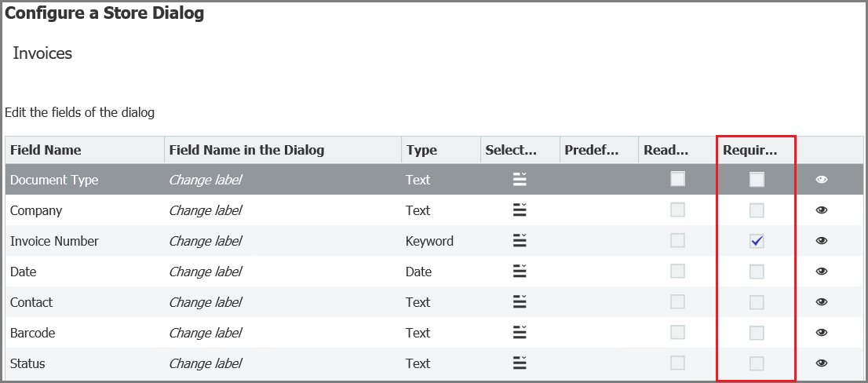Click the Field Name column header
The width and height of the screenshot is (868, 383).
pyautogui.click(x=46, y=150)
